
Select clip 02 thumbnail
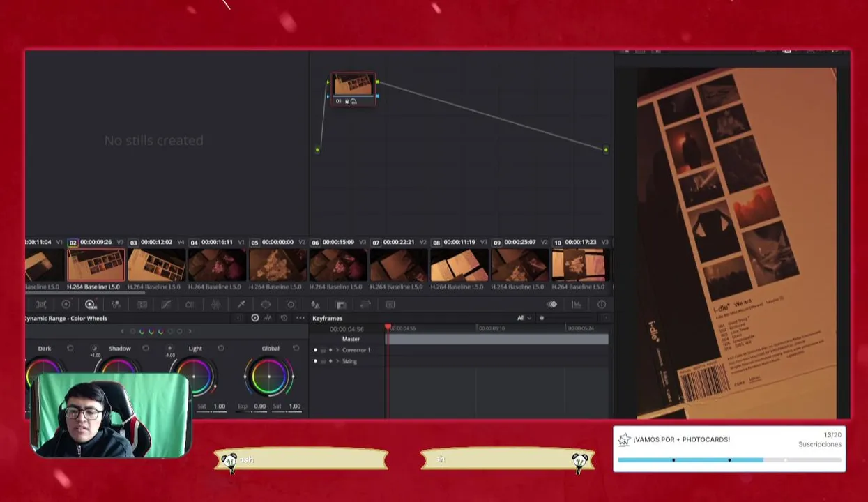click(x=96, y=265)
